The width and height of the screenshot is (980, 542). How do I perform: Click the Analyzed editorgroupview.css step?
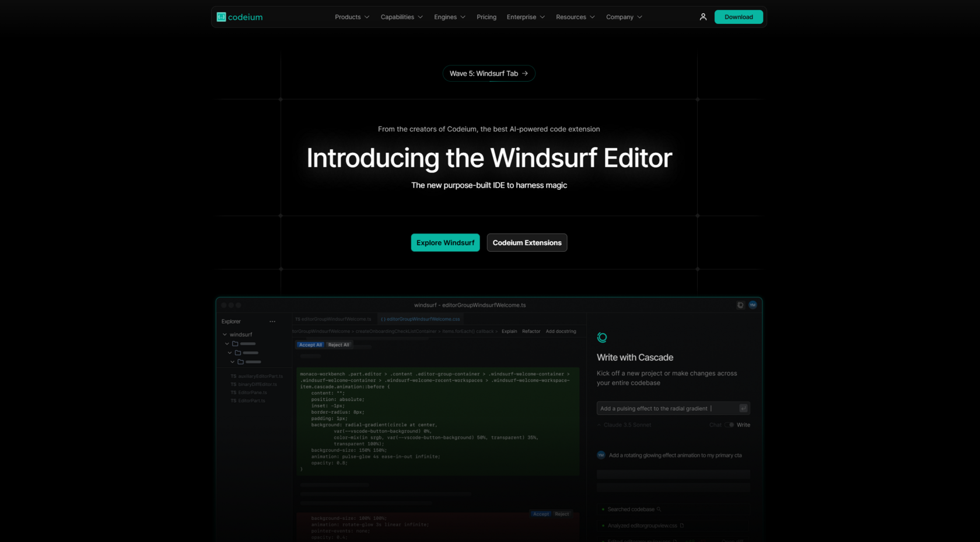point(642,526)
